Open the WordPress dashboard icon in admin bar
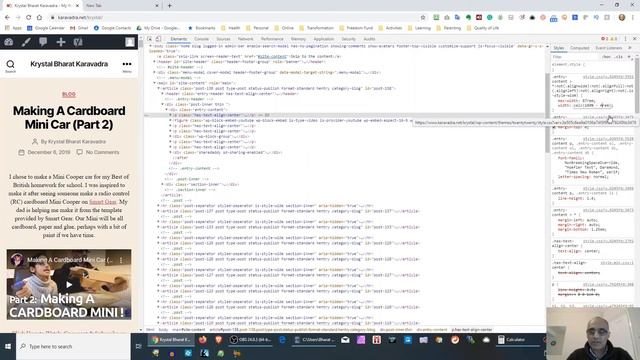 click(x=9, y=42)
